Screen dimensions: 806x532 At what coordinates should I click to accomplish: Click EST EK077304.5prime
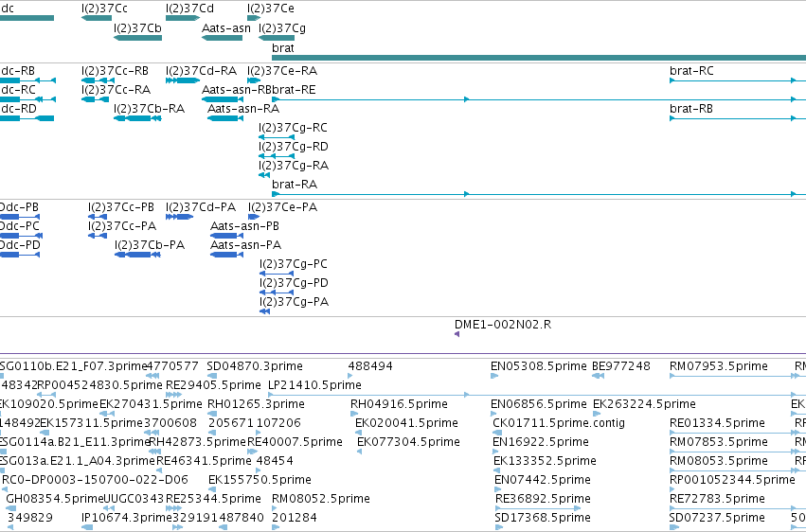pyautogui.click(x=359, y=452)
